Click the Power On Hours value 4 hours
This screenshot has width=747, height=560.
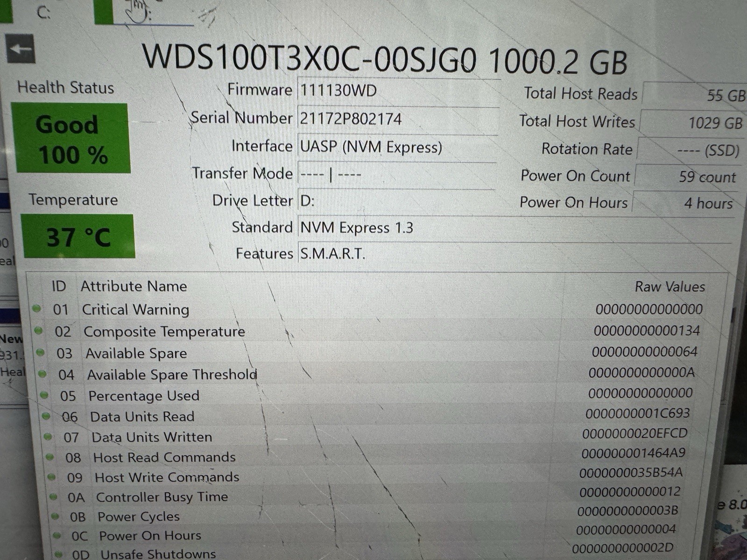[x=684, y=203]
